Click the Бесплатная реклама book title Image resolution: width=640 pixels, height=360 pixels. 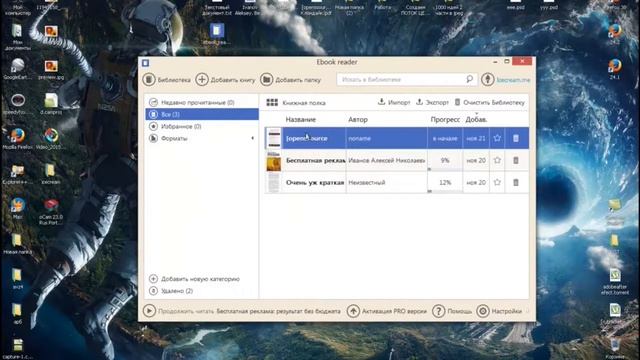click(316, 160)
